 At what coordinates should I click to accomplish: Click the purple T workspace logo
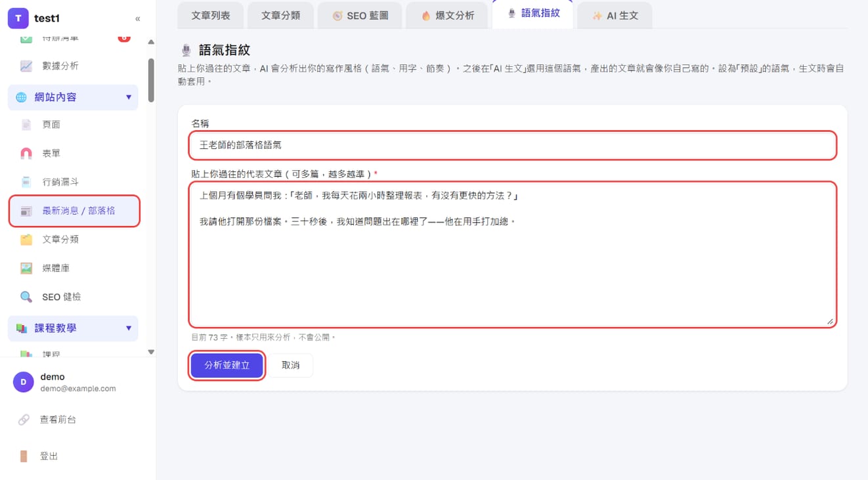[18, 18]
